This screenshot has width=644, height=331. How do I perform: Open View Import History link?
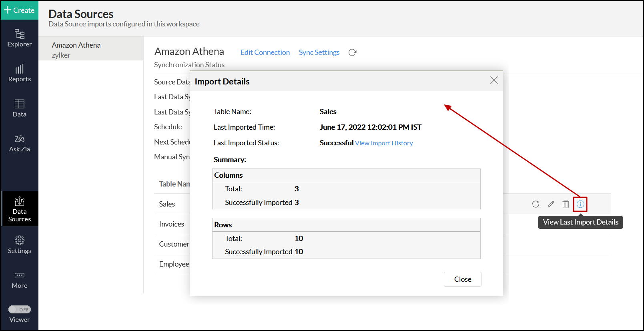point(384,143)
